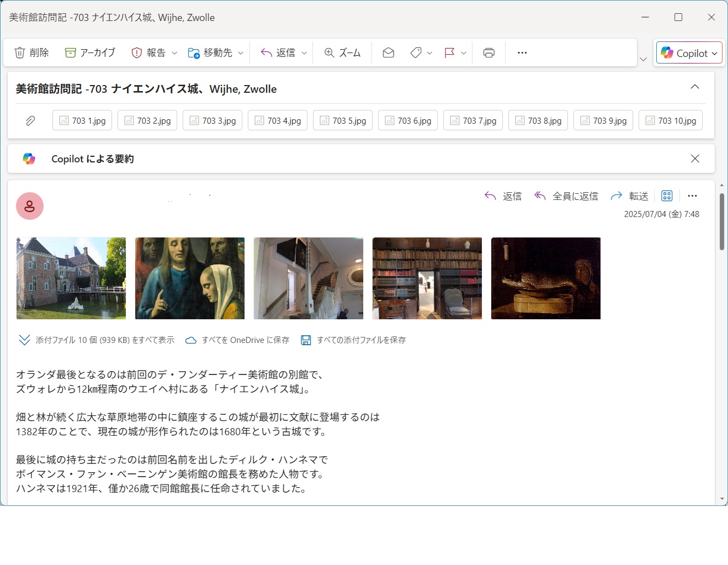728x565 pixels.
Task: Open the 703 5.jpg attachment
Action: (x=343, y=120)
